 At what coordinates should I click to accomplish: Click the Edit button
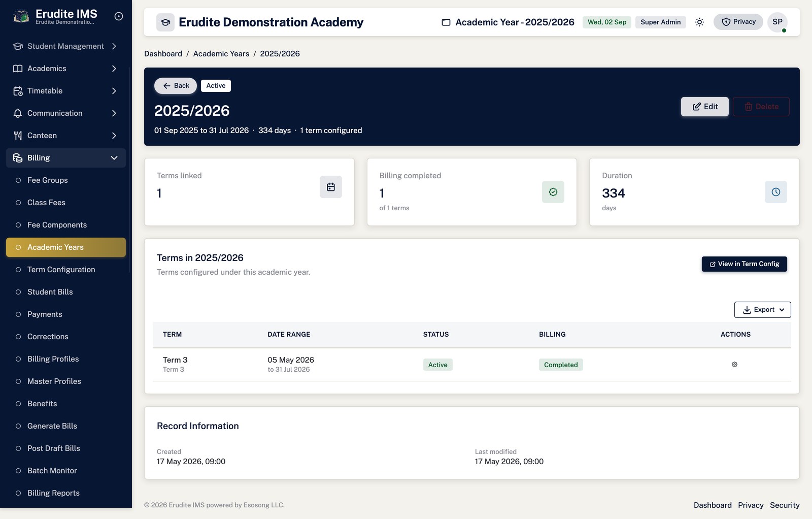click(705, 107)
